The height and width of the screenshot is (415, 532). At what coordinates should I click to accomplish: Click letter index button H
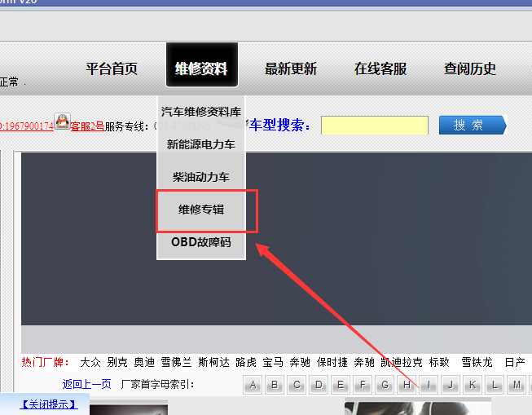(x=407, y=385)
